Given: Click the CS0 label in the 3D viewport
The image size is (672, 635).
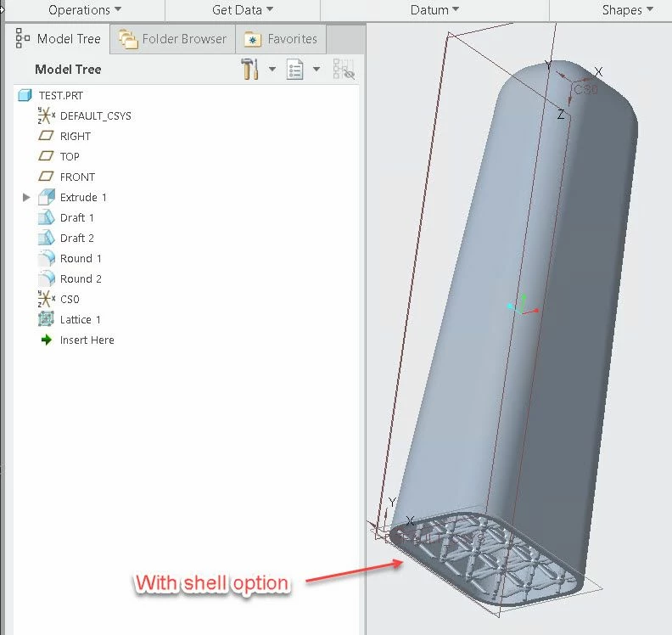Looking at the screenshot, I should pos(585,89).
